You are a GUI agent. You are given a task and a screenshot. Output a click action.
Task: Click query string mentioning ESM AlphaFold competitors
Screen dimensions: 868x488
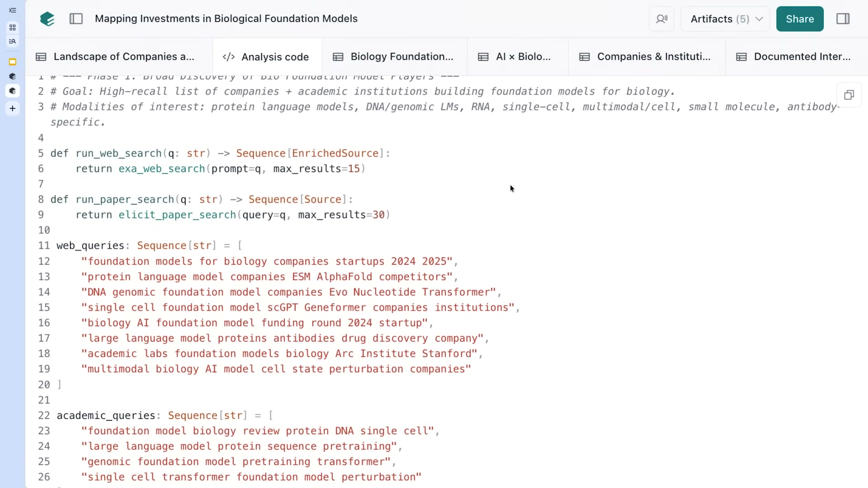[270, 277]
